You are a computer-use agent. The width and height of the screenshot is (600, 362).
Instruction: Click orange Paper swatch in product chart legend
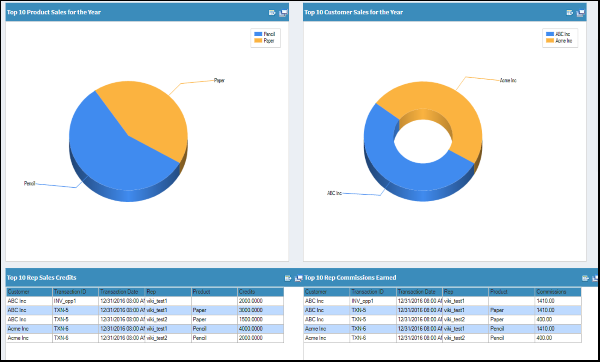coord(258,41)
